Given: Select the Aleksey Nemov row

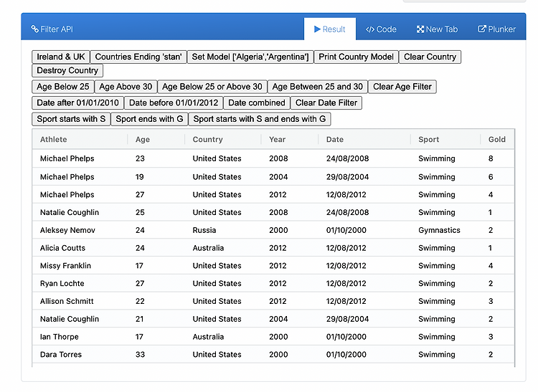Looking at the screenshot, I should point(273,230).
